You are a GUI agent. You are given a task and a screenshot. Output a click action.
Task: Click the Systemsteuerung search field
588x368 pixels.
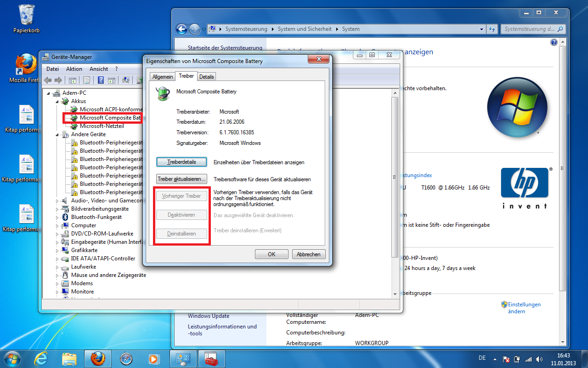coord(528,29)
